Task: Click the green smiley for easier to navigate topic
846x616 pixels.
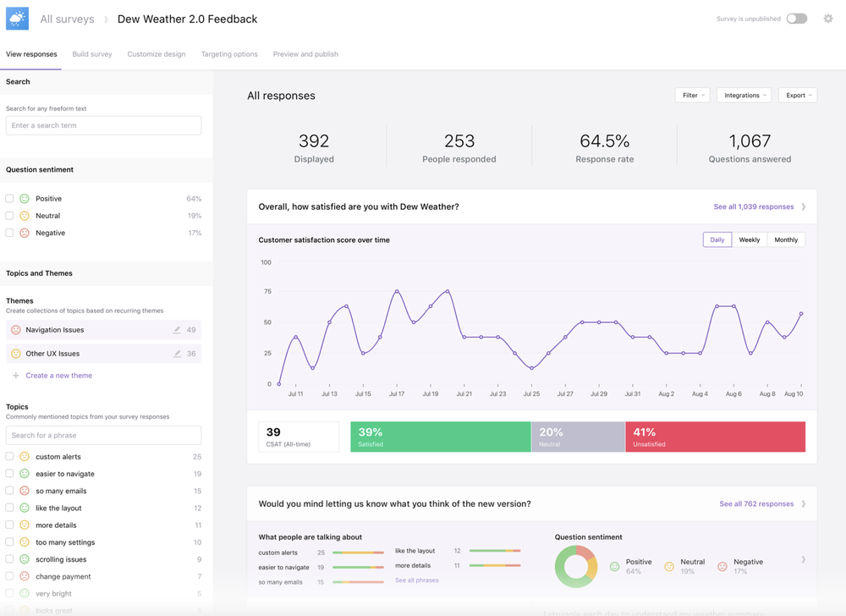Action: (x=25, y=474)
